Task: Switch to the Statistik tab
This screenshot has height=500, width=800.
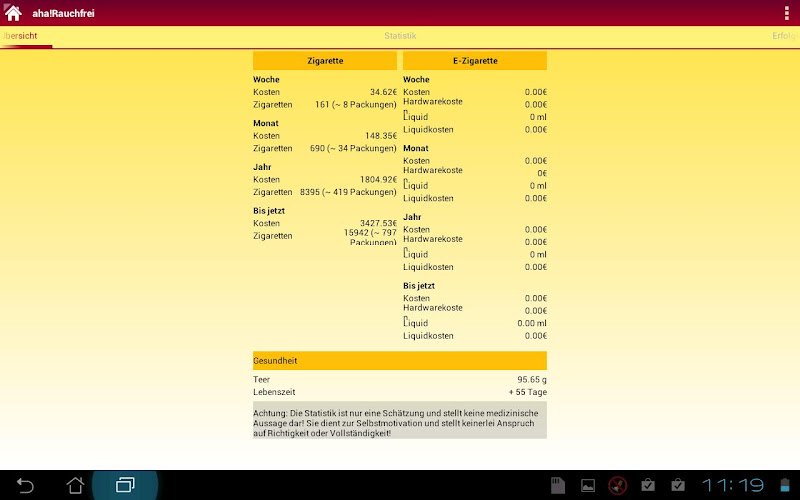Action: [x=400, y=36]
